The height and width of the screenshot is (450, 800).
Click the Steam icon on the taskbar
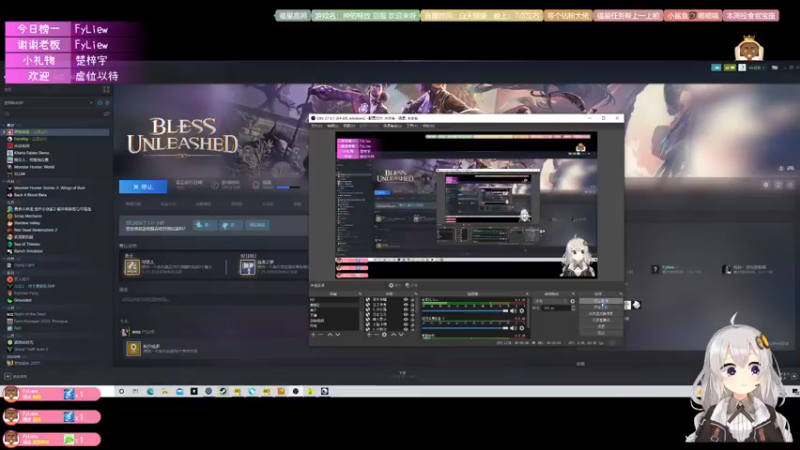coord(223,391)
